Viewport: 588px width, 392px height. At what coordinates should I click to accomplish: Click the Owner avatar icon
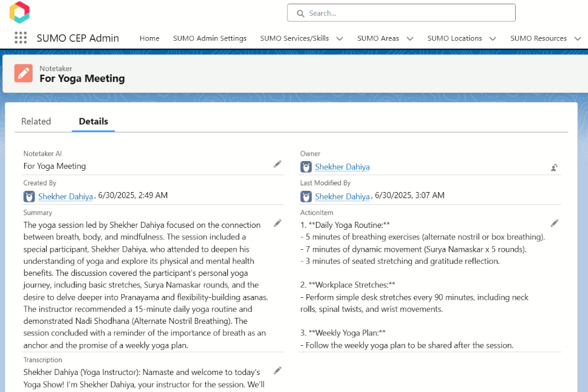(x=306, y=167)
